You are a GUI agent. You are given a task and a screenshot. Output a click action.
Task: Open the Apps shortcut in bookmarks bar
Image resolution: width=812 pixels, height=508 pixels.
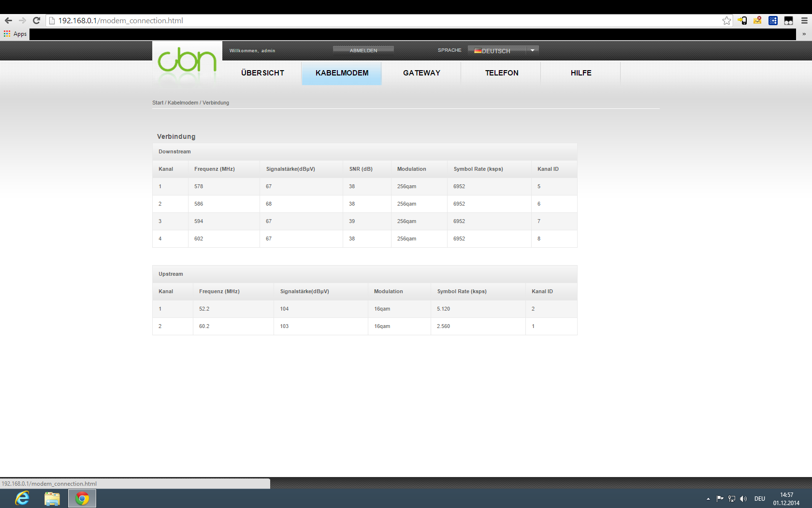(x=15, y=34)
